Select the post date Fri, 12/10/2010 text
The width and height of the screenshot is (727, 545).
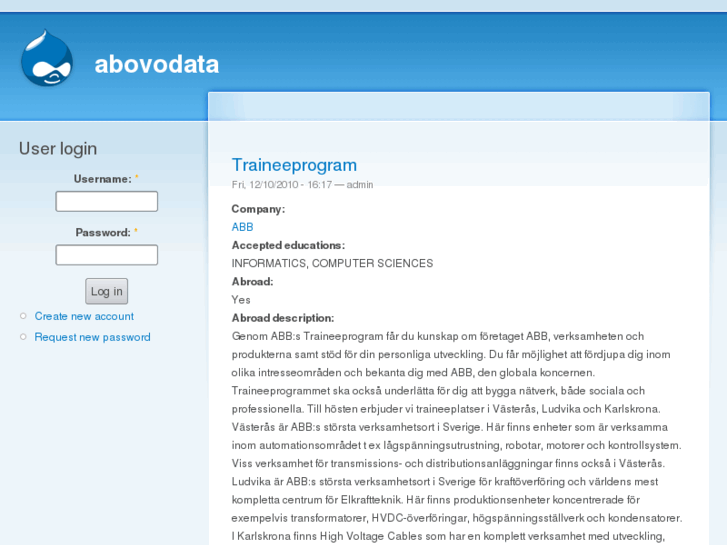click(265, 185)
